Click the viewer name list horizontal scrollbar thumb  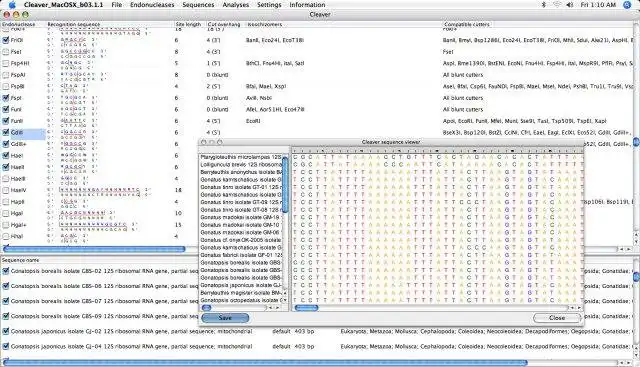[x=207, y=307]
